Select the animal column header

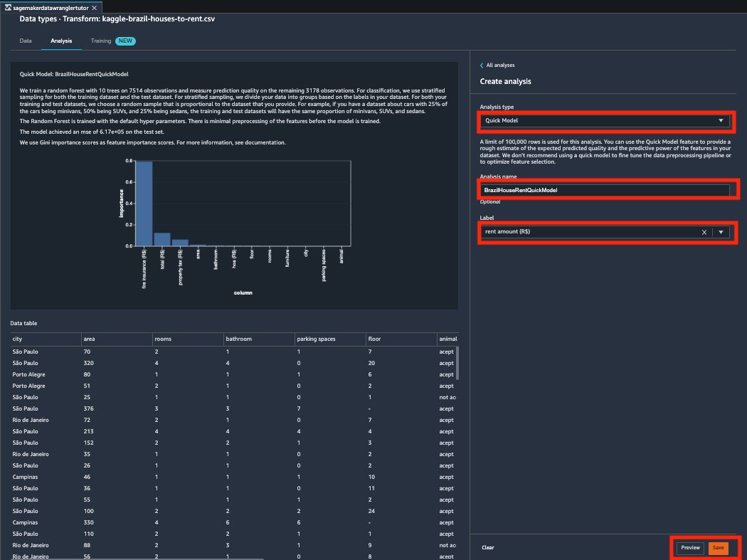click(x=447, y=339)
